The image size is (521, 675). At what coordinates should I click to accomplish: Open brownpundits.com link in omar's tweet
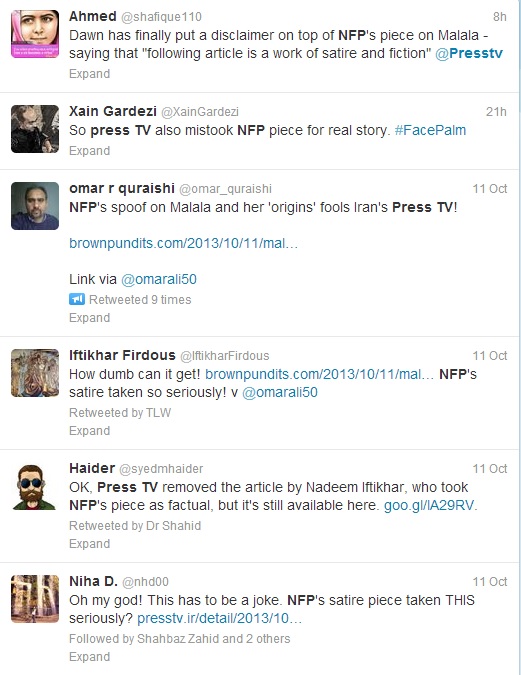(x=183, y=243)
